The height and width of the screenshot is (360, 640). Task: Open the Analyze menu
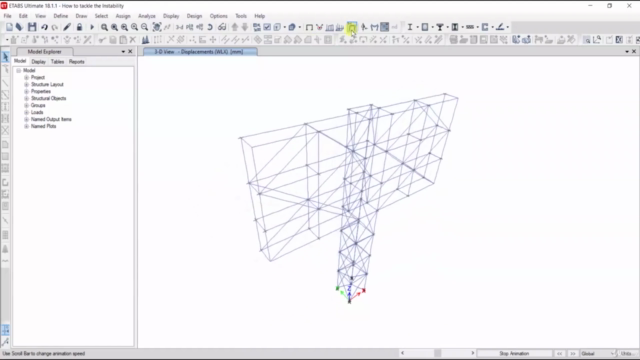[x=147, y=16]
